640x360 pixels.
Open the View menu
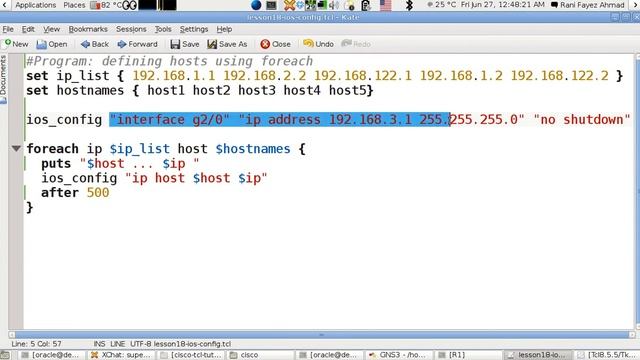pyautogui.click(x=51, y=29)
